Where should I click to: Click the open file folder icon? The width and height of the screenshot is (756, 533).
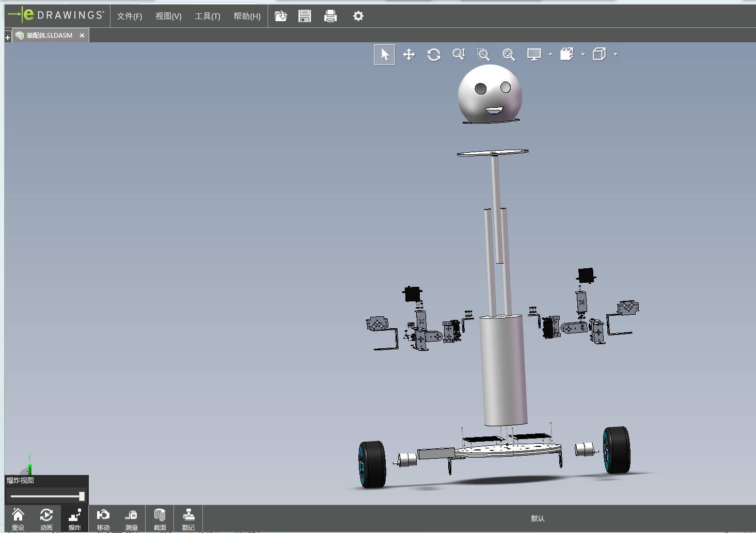click(280, 16)
